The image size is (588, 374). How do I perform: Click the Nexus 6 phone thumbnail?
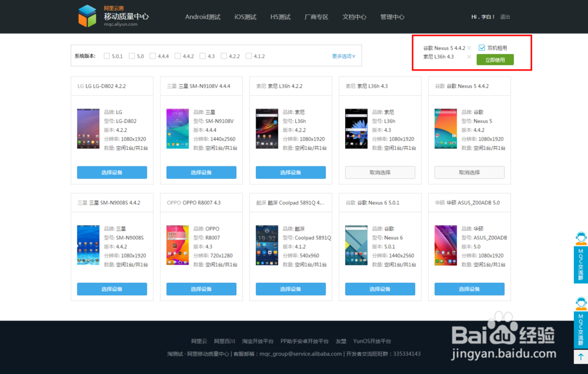356,245
